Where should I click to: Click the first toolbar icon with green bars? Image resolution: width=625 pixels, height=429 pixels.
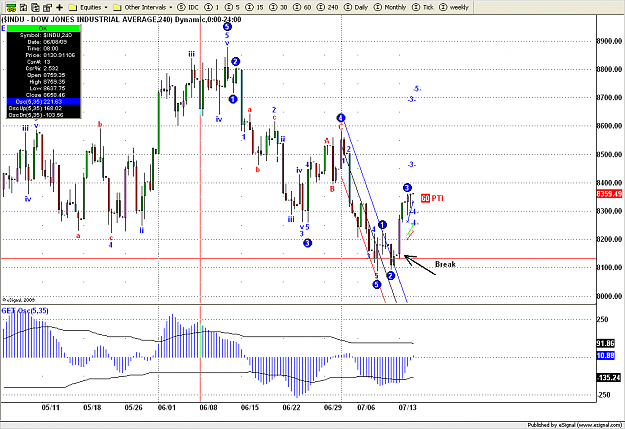tap(11, 7)
